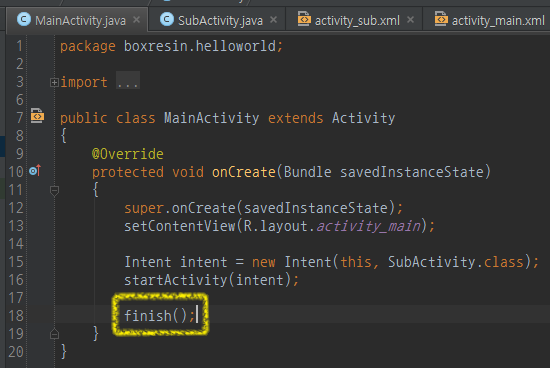Click the XML file icon on the activity_sub.xml tab
Screen dimensions: 550x368
(304, 19)
